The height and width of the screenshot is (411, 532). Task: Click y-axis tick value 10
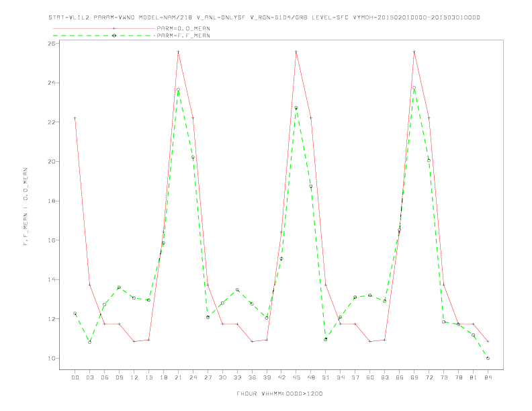tap(51, 358)
